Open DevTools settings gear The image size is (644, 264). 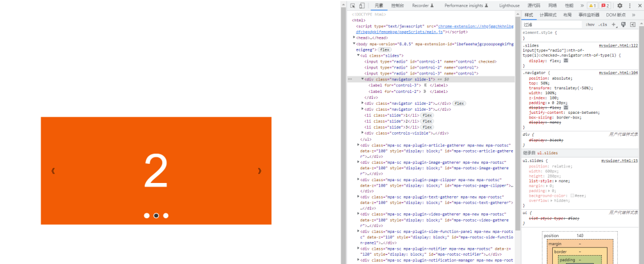click(620, 6)
